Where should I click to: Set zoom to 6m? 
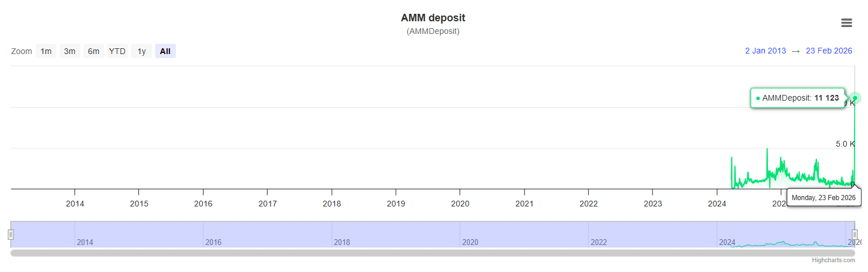94,51
